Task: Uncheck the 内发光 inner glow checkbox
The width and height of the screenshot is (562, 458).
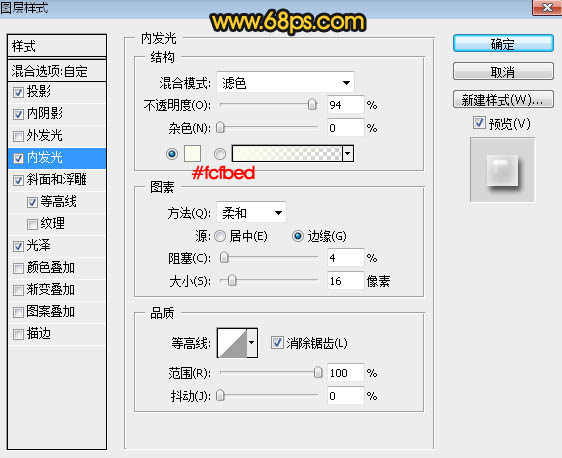Action: coord(18,158)
